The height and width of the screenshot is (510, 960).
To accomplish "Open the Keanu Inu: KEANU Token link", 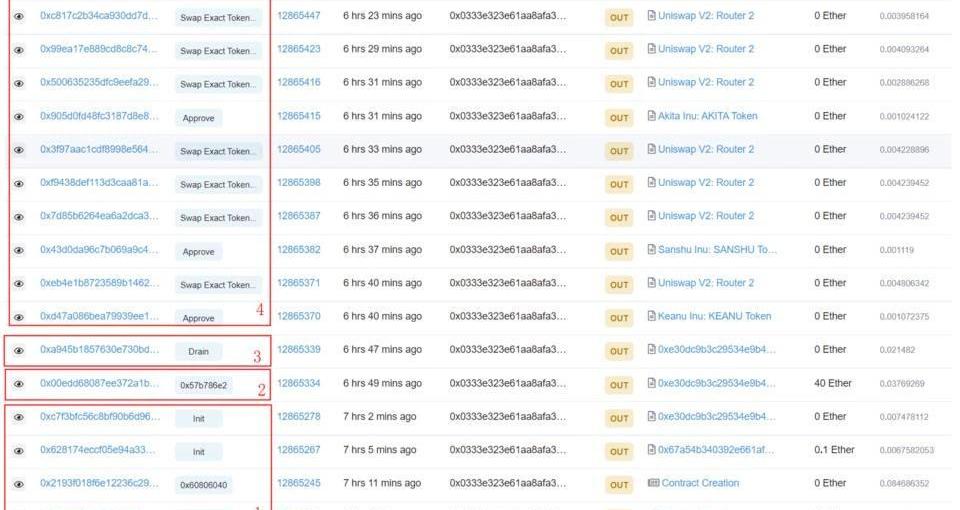I will 714,316.
